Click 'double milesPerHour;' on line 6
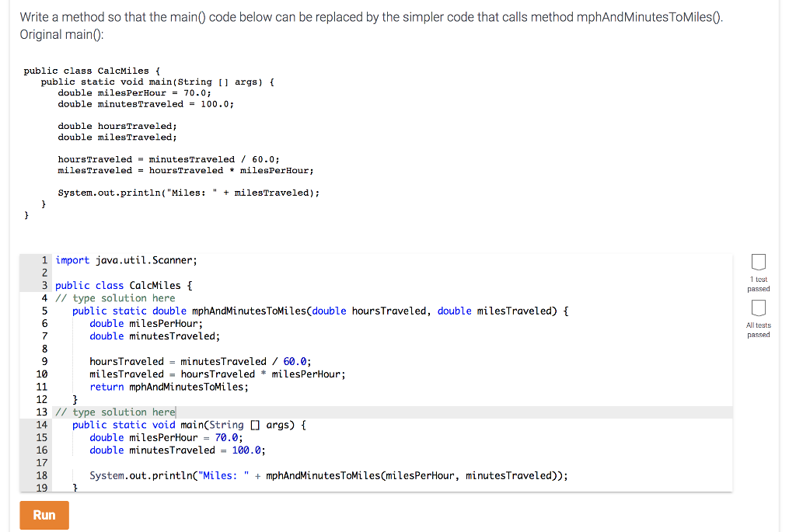Image resolution: width=796 pixels, height=532 pixels. click(x=146, y=324)
